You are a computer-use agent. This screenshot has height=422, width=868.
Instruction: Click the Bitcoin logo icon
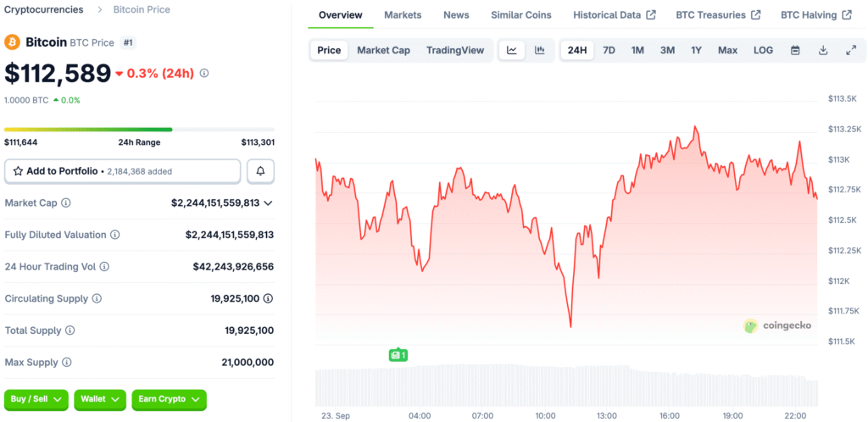point(12,42)
